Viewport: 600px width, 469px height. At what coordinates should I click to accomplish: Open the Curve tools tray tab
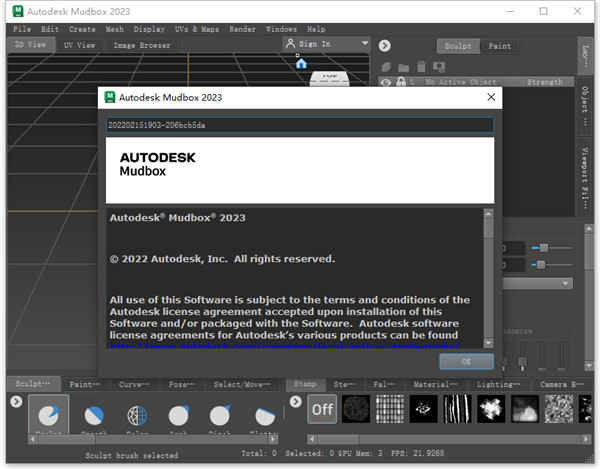[x=134, y=384]
